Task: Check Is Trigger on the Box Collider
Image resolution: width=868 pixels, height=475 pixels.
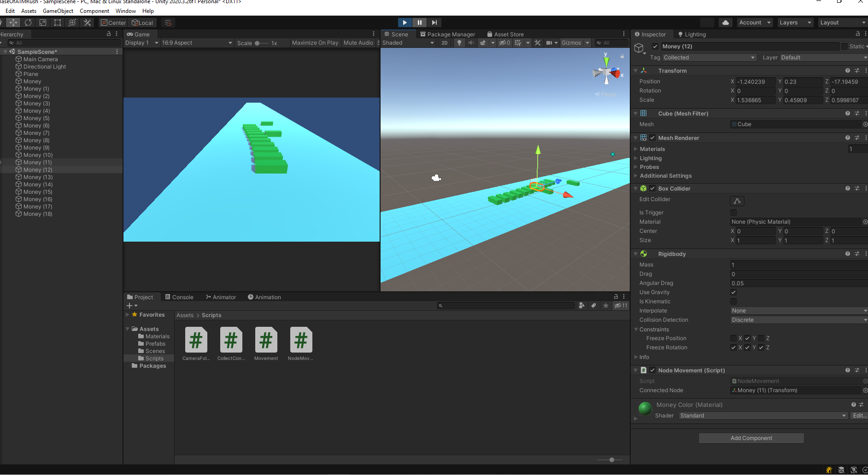Action: 733,212
